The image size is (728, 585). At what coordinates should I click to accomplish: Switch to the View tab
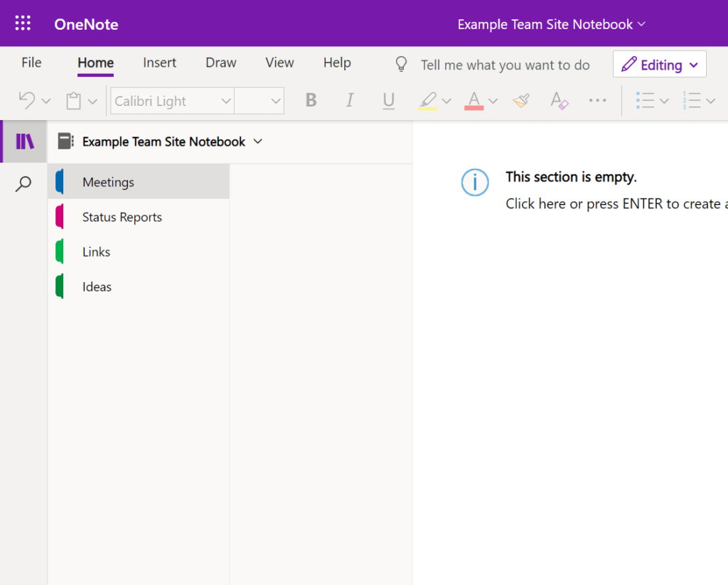tap(279, 63)
